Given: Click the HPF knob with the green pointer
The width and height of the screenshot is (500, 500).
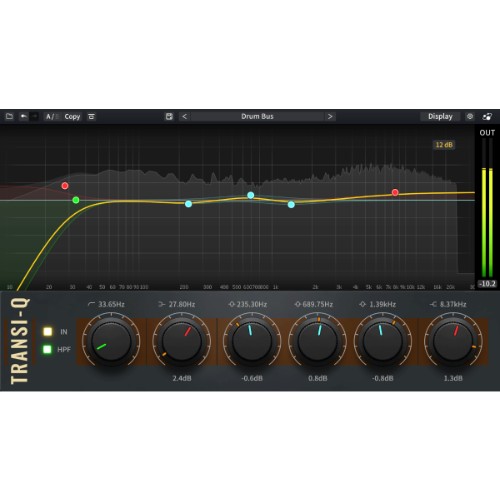Looking at the screenshot, I should pos(111,341).
